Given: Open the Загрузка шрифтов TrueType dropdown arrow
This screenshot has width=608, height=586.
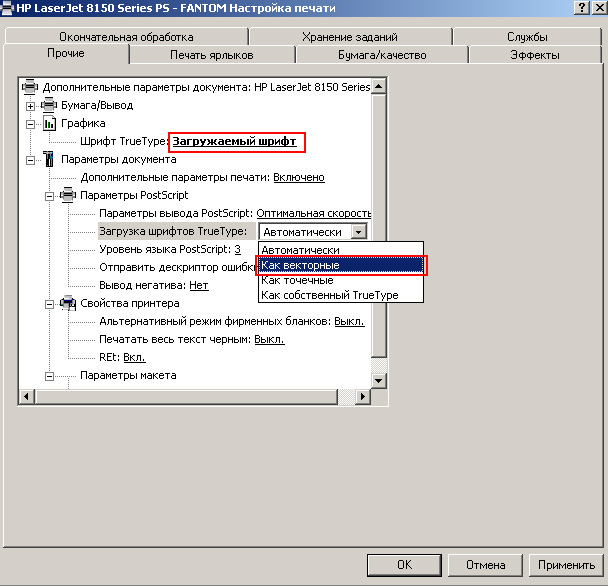Looking at the screenshot, I should 359,232.
